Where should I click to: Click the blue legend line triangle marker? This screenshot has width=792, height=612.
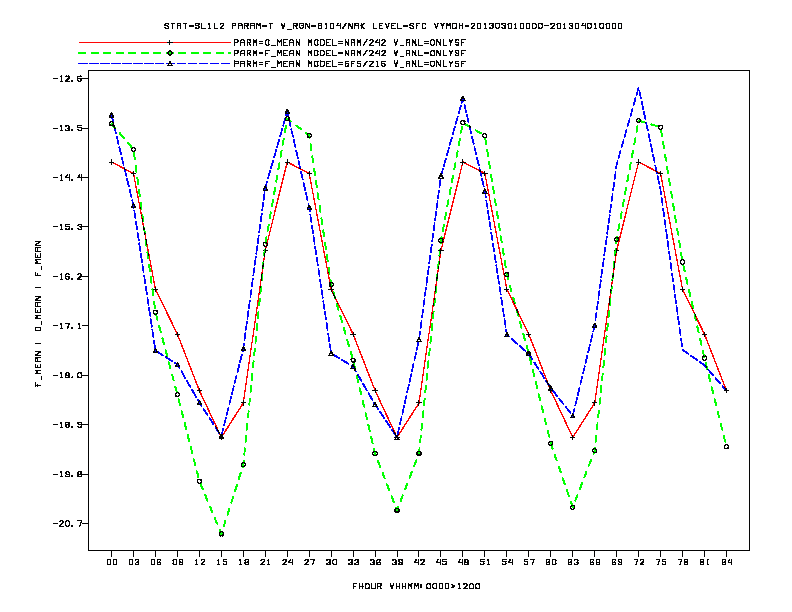tap(170, 64)
